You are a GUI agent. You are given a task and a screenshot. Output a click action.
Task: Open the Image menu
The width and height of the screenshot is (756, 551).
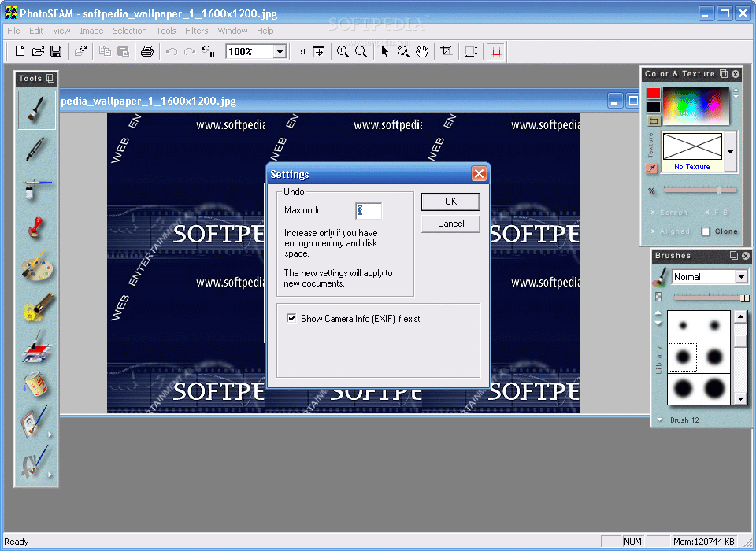pos(91,31)
